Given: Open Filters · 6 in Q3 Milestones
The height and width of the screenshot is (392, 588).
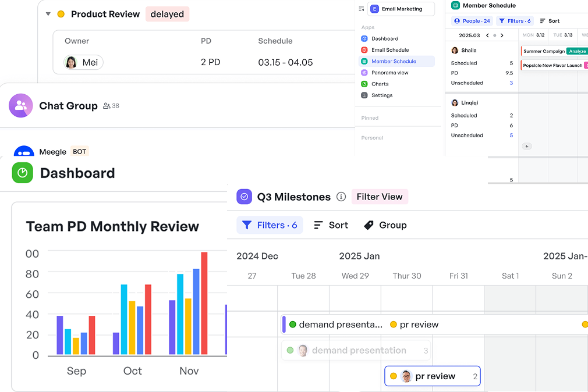Looking at the screenshot, I should [x=270, y=225].
